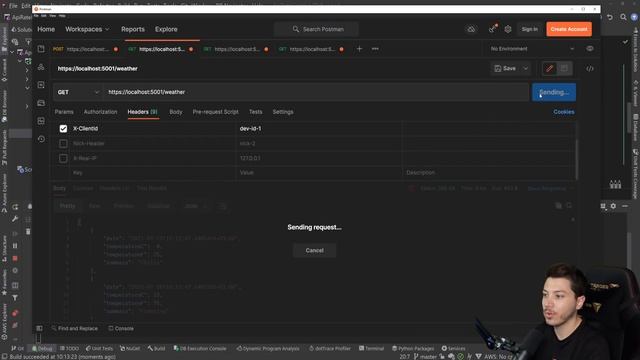Open the Terminal tool window in Rider
The width and height of the screenshot is (640, 360).
(x=371, y=348)
